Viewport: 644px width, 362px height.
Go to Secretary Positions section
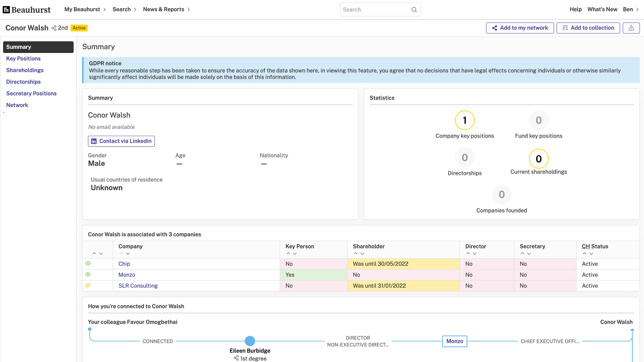[31, 94]
